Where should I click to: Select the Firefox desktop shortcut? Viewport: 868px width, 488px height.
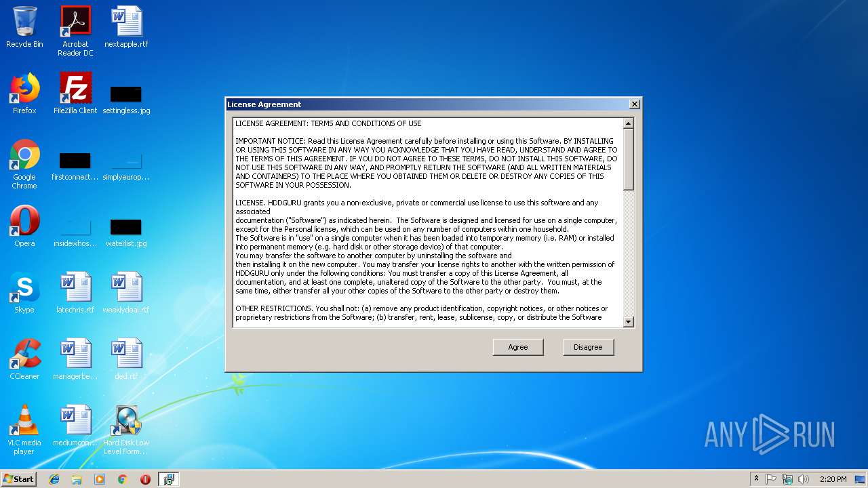24,94
